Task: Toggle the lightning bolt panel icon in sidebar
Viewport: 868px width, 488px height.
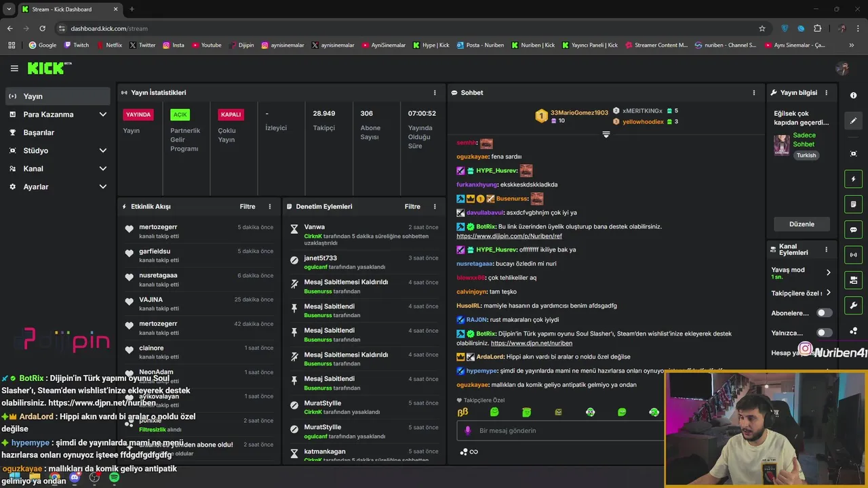Action: pos(853,179)
